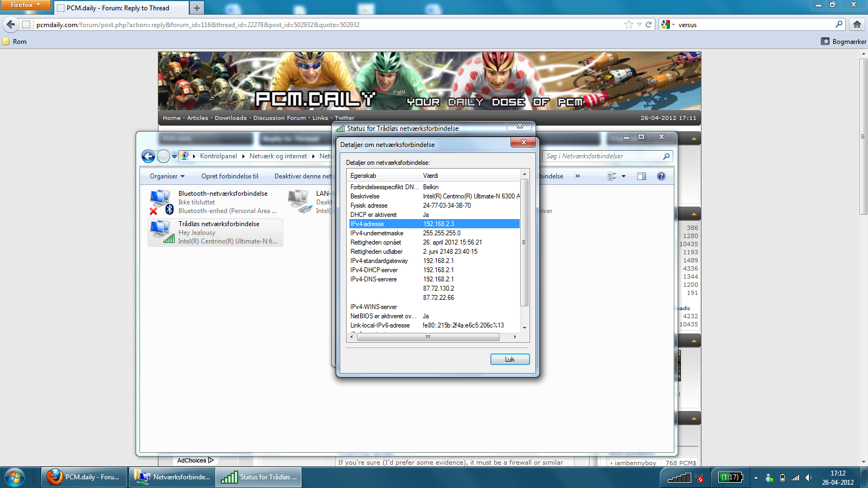Open a new Firefox tab
Image resolution: width=868 pixels, height=488 pixels.
(197, 8)
